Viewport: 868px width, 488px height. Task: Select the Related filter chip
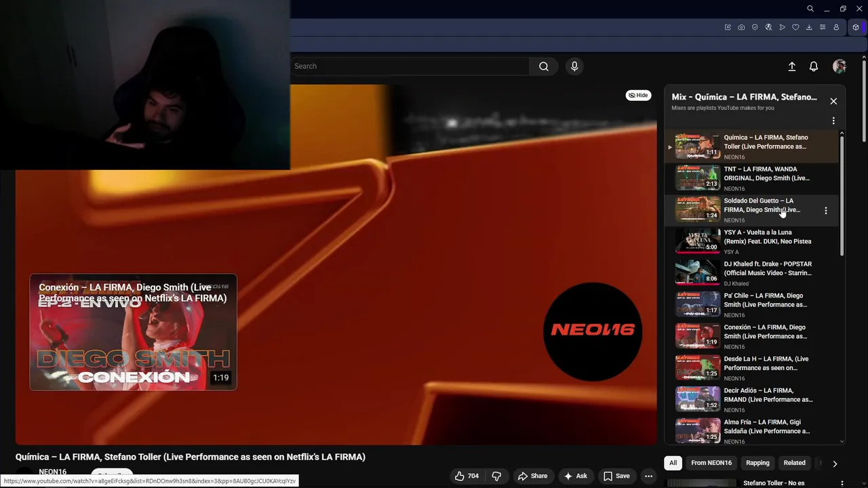[794, 463]
